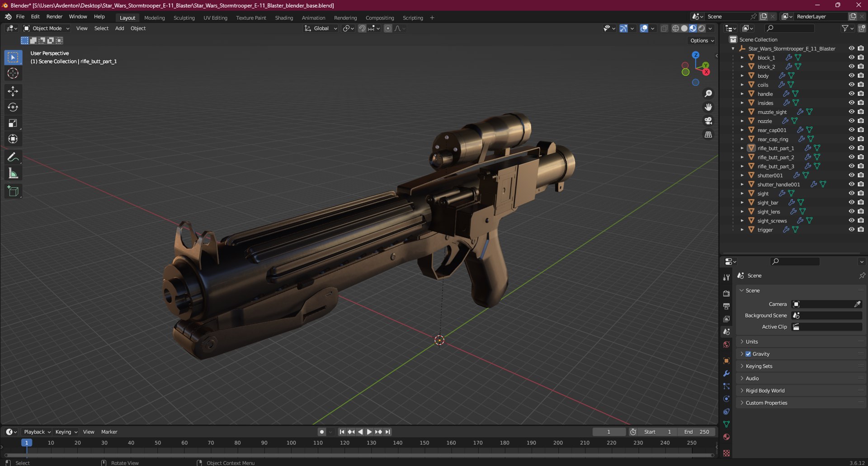Image resolution: width=868 pixels, height=466 pixels.
Task: Open the Playback popover
Action: [37, 432]
